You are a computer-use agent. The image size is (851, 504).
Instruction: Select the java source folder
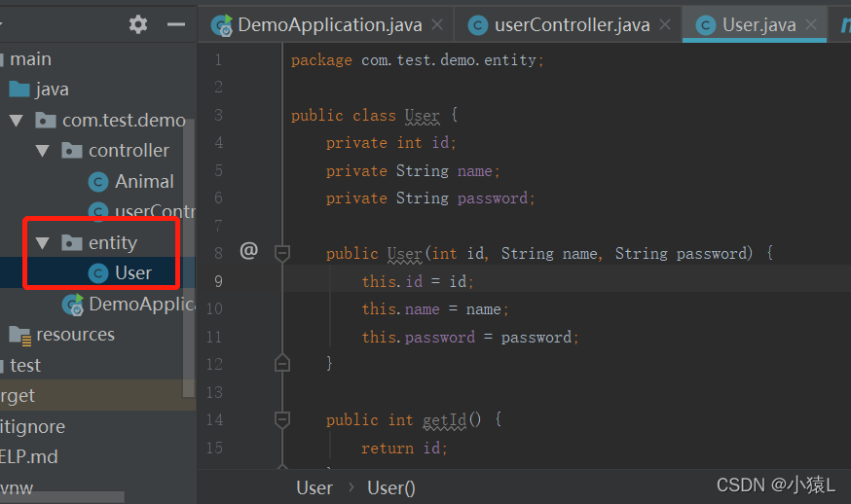(x=53, y=89)
